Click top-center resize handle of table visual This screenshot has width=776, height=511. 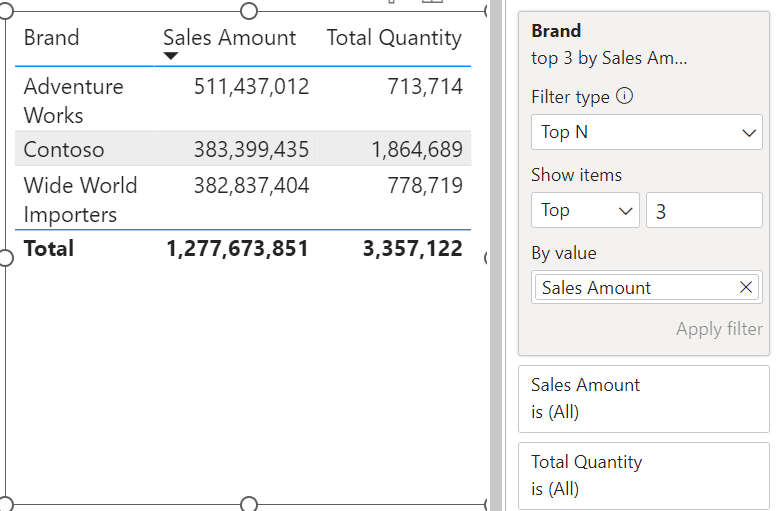250,11
